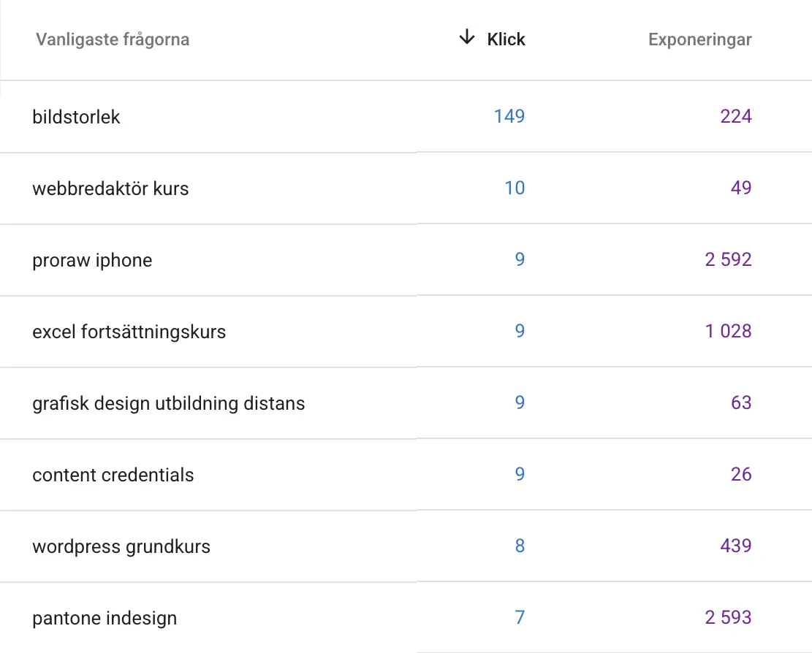Select impressions value 2 592 for proraw iphone

click(728, 259)
